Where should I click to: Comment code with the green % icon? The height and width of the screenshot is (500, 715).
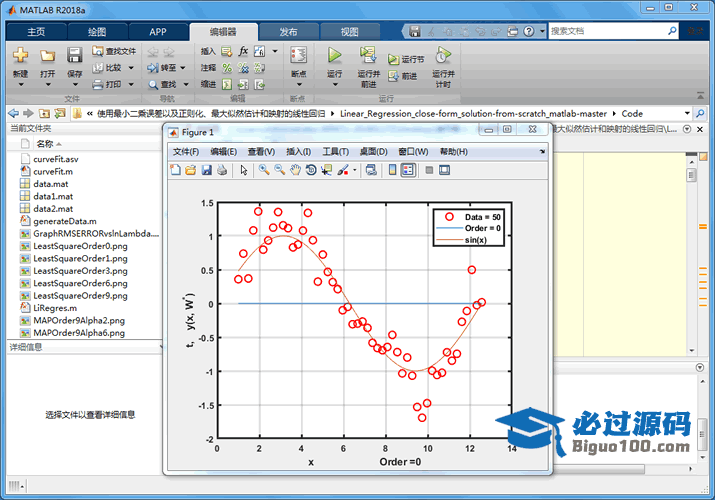pos(227,68)
